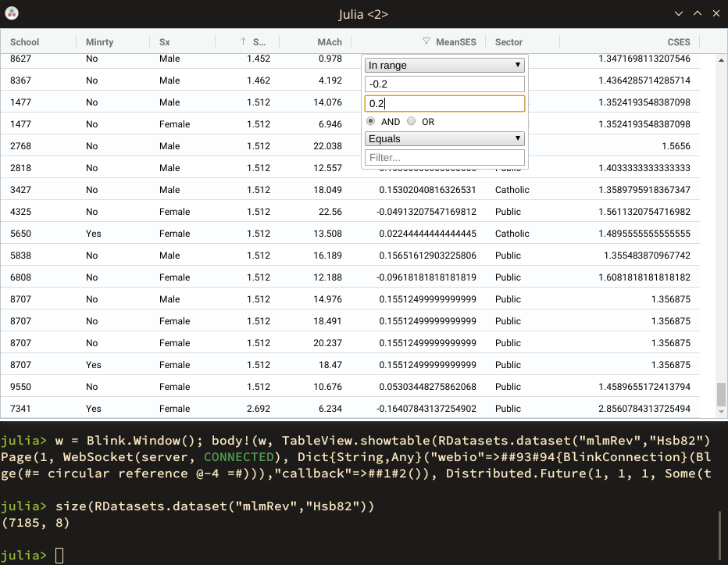Click the S... column header label
The width and height of the screenshot is (728, 565).
259,42
